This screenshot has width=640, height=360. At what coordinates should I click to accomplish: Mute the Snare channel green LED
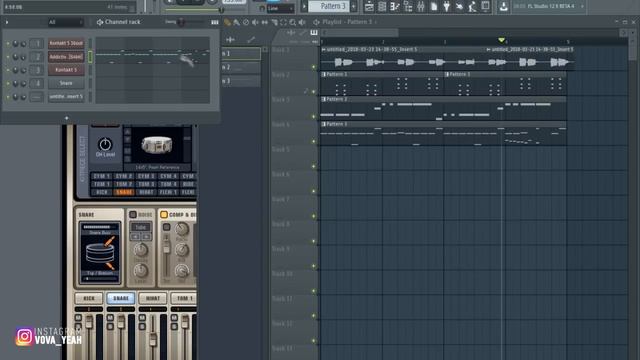tap(8, 83)
